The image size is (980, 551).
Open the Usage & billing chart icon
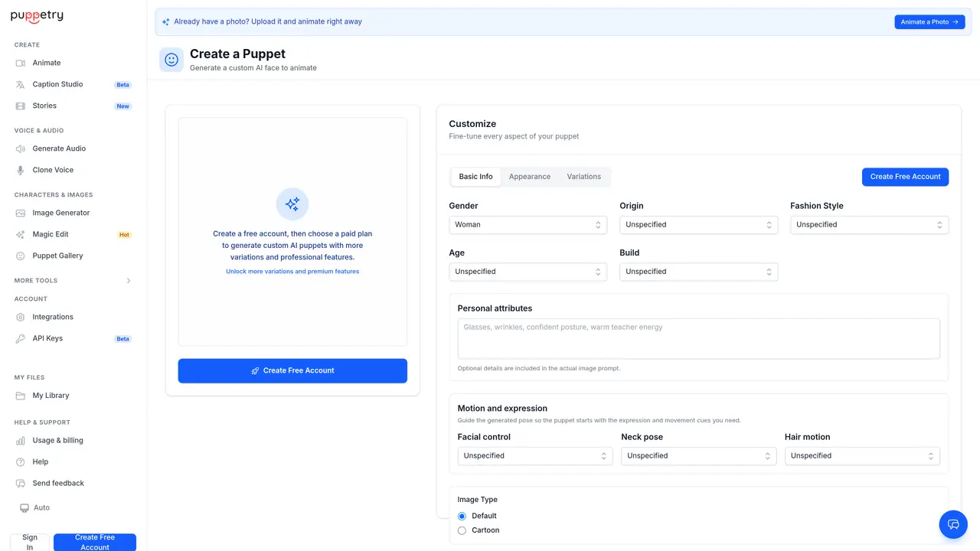(x=21, y=441)
